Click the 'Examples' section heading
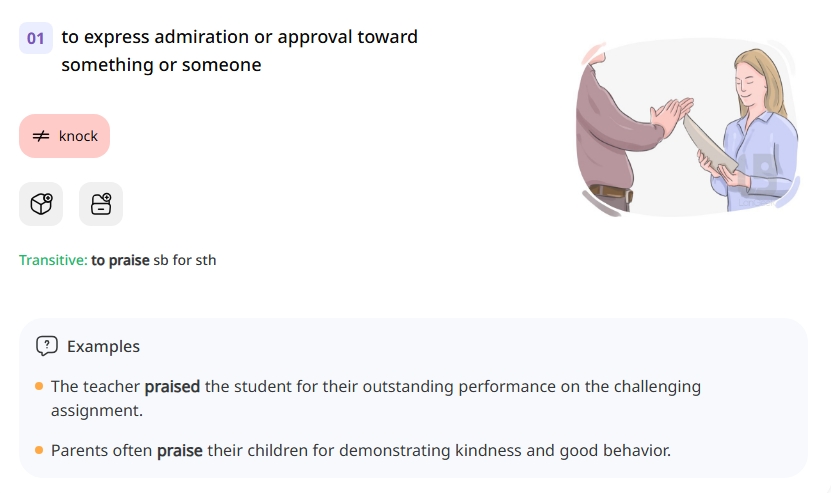This screenshot has height=493, width=831. [x=103, y=346]
